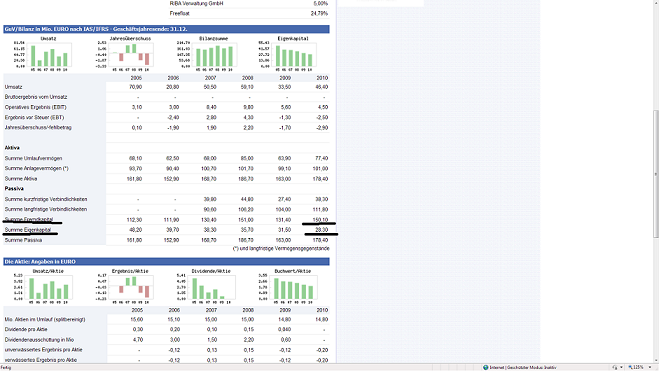The height and width of the screenshot is (371, 659).
Task: Click the Fertig status text
Action: [6, 368]
